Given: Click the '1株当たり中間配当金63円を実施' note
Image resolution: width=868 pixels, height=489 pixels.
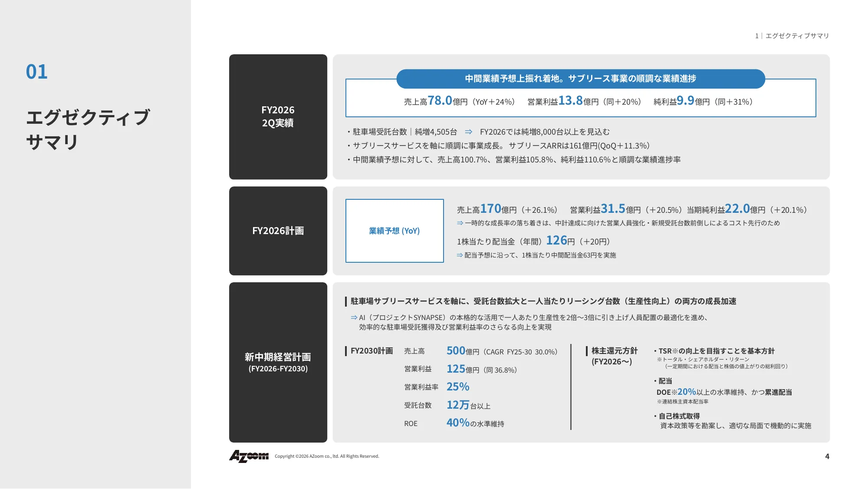Looking at the screenshot, I should click(x=569, y=255).
